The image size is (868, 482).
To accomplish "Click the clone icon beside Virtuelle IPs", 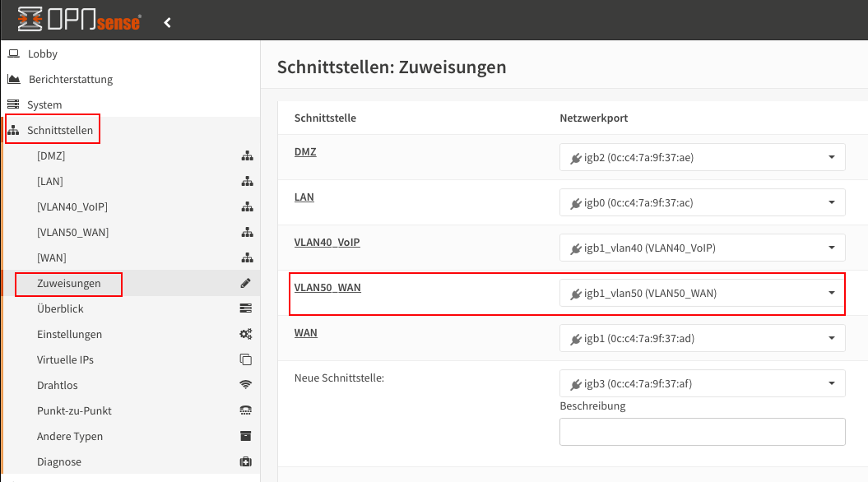I will coord(246,359).
